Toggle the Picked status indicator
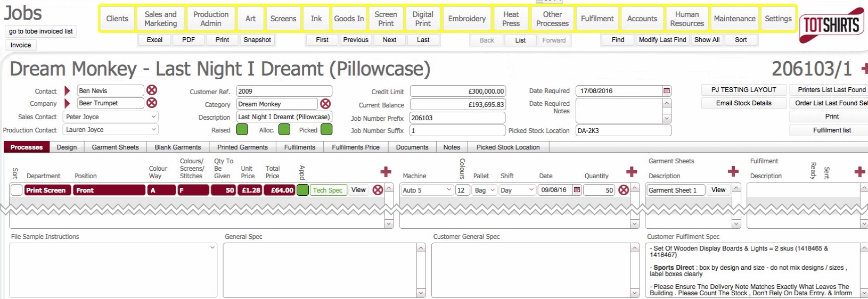 326,129
